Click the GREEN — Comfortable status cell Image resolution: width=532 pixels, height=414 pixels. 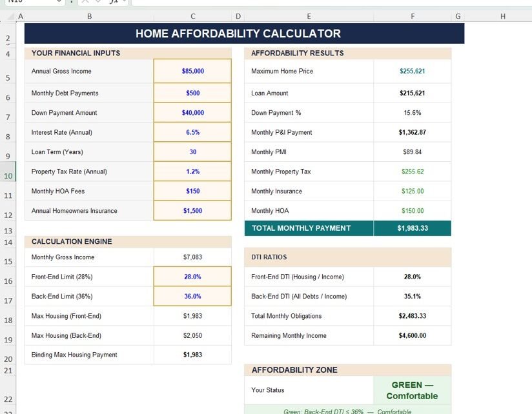tap(412, 390)
